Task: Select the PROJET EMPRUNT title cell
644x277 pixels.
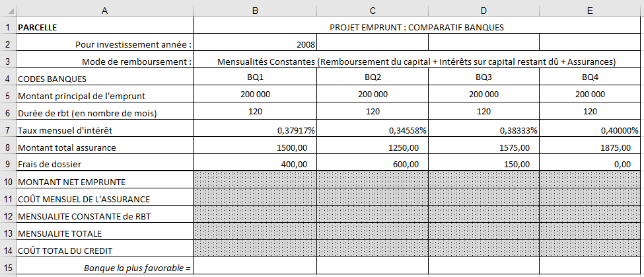Action: (x=416, y=27)
